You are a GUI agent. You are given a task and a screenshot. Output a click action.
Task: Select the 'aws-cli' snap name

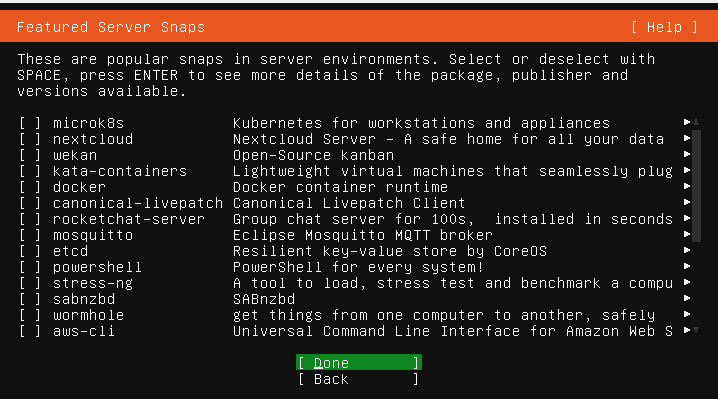[x=84, y=332]
